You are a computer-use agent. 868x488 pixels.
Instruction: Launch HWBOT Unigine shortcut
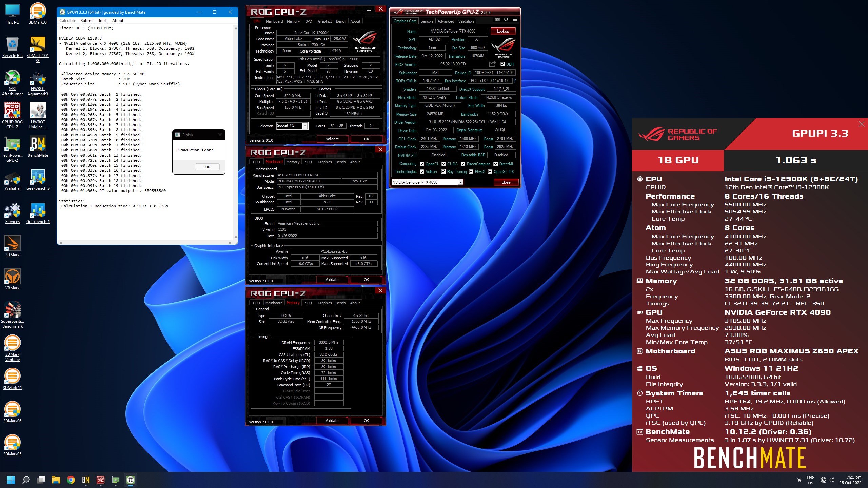point(38,116)
